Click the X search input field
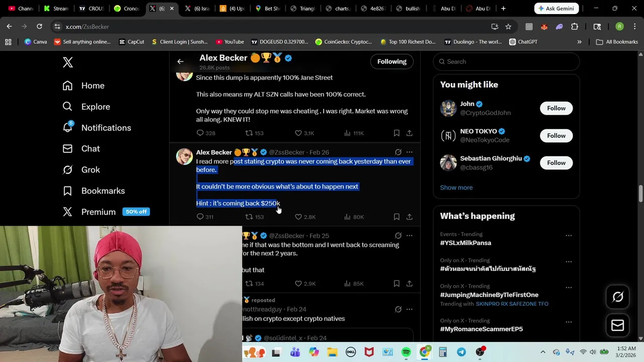Screen dimensions: 644x362 pyautogui.click(x=506, y=61)
